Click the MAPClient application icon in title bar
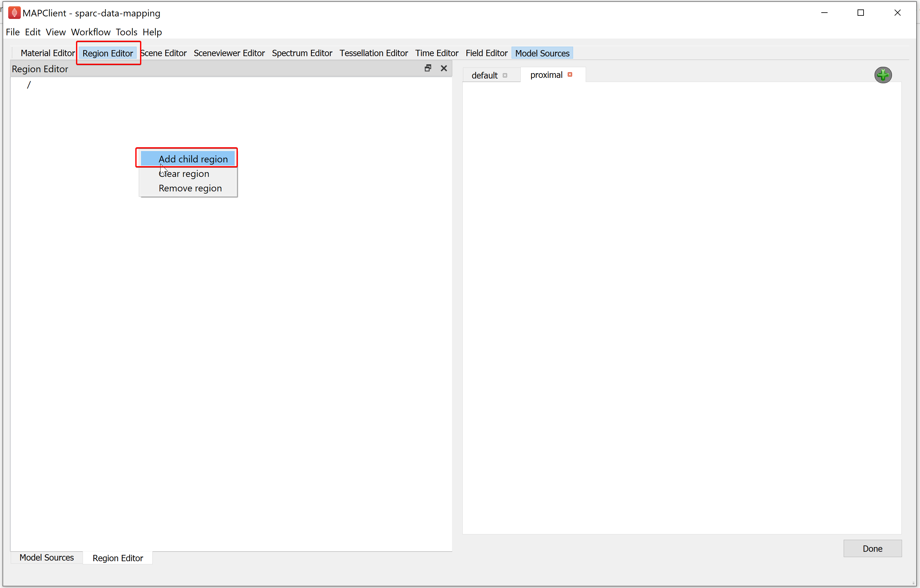 (14, 13)
